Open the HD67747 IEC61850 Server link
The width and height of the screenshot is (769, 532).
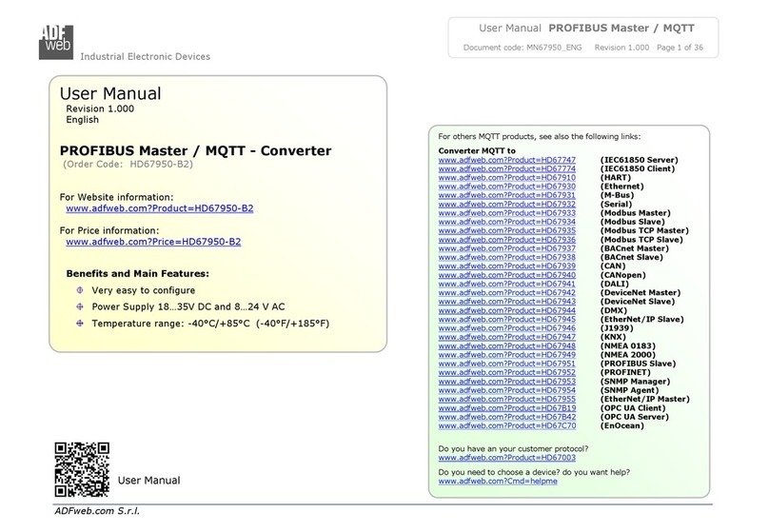pyautogui.click(x=507, y=160)
